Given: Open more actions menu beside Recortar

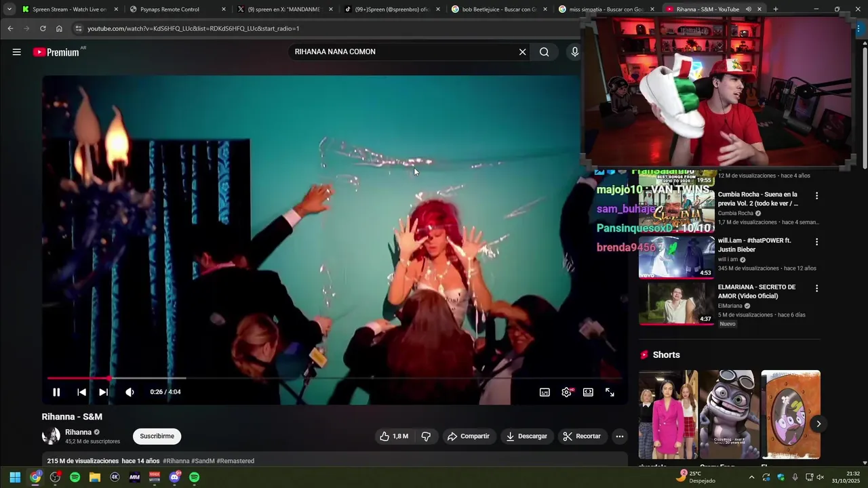Looking at the screenshot, I should click(619, 436).
